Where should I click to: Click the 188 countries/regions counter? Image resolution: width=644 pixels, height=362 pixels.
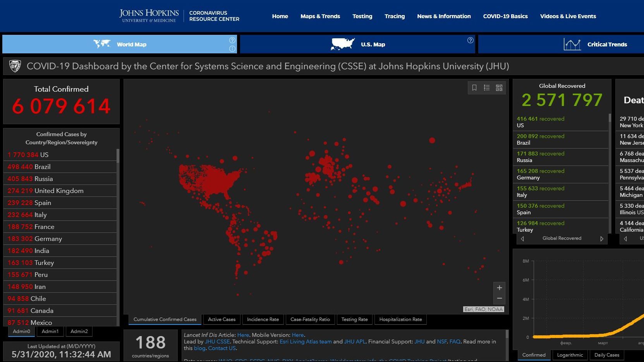150,345
